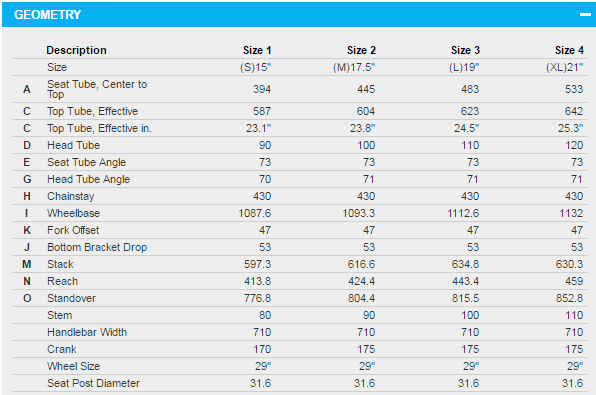Select the Size 4 column header
The width and height of the screenshot is (596, 395).
[569, 50]
